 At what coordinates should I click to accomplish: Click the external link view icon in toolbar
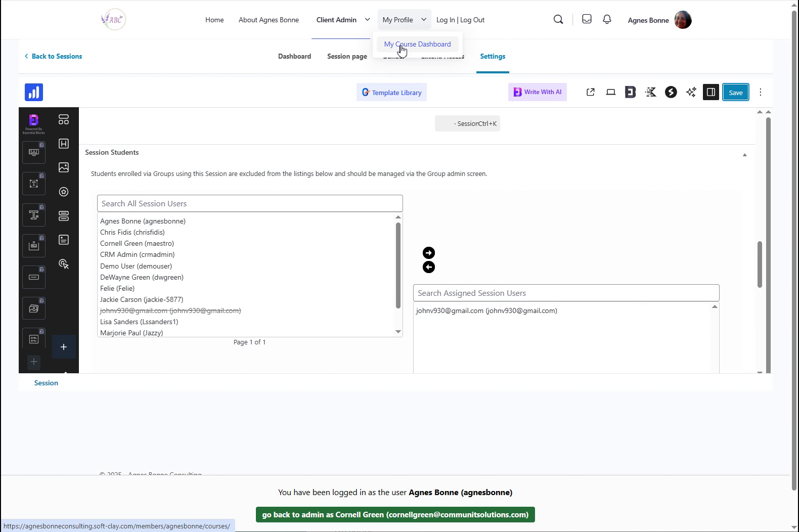click(590, 92)
